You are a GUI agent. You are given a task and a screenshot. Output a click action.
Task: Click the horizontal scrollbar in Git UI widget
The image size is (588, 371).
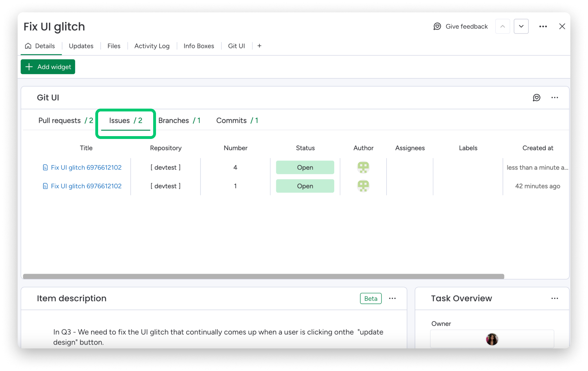click(263, 276)
